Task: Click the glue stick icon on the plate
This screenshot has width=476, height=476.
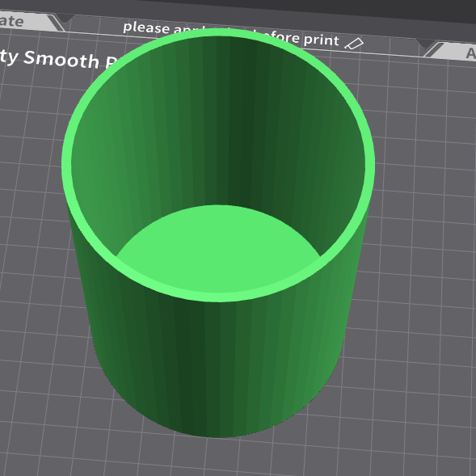Action: click(x=354, y=44)
